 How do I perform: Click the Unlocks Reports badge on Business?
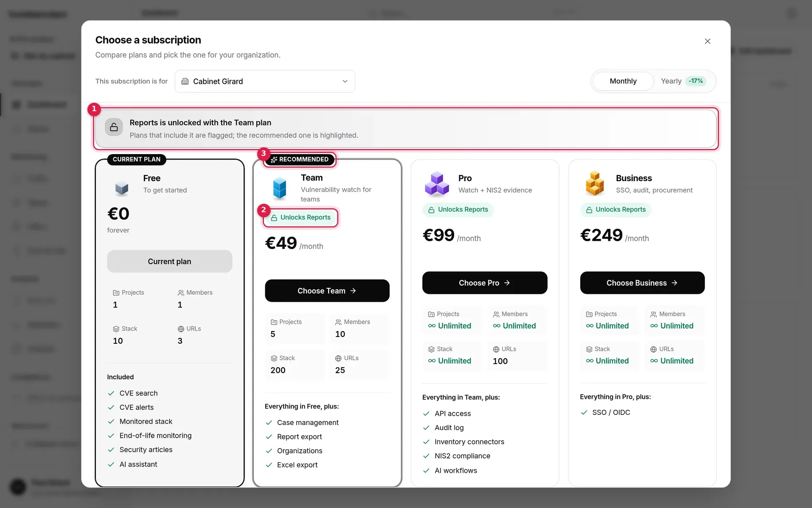pyautogui.click(x=616, y=210)
